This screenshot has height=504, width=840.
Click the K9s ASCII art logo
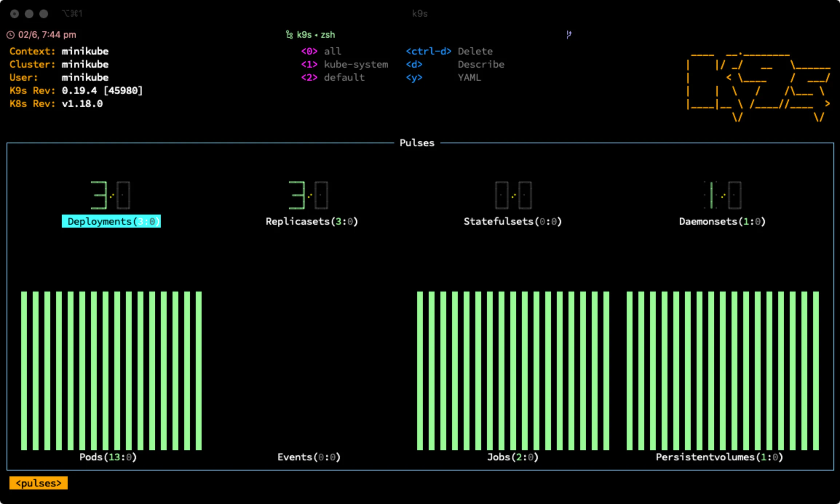pyautogui.click(x=759, y=86)
